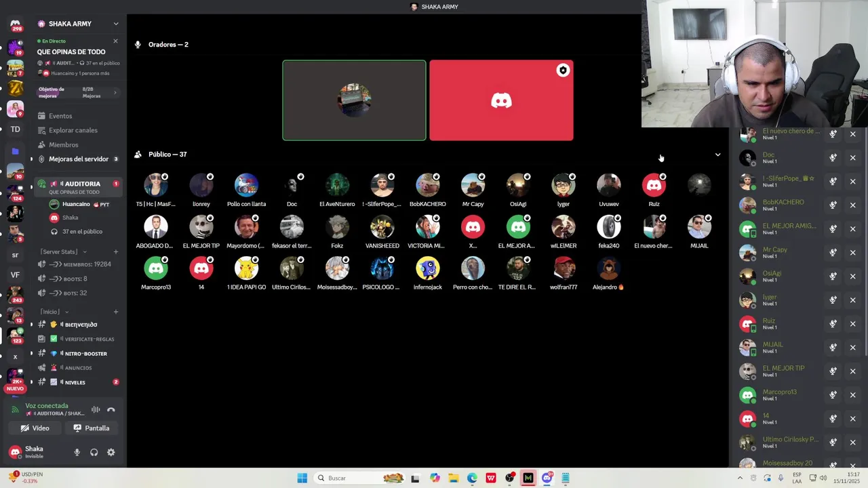
Task: Toggle headphone deafen for Shaka
Action: pos(94,452)
